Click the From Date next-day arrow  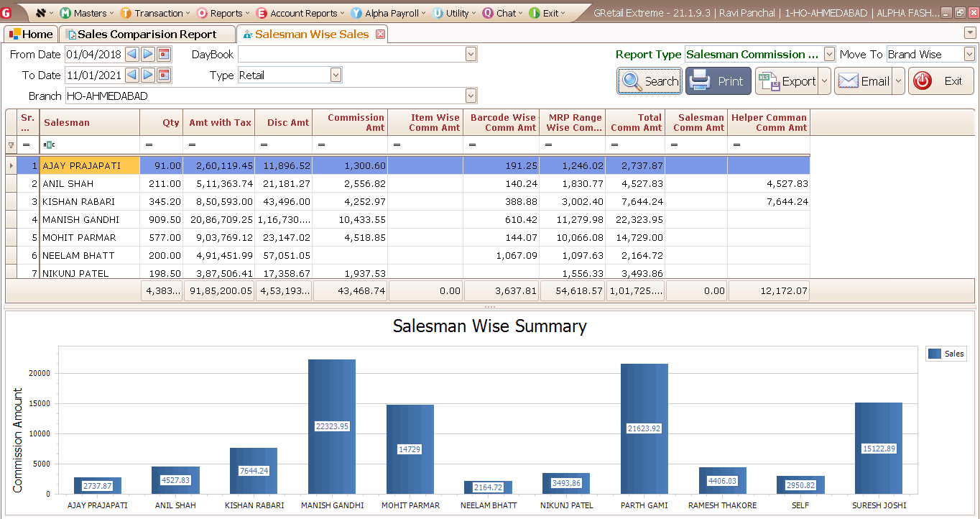click(147, 55)
